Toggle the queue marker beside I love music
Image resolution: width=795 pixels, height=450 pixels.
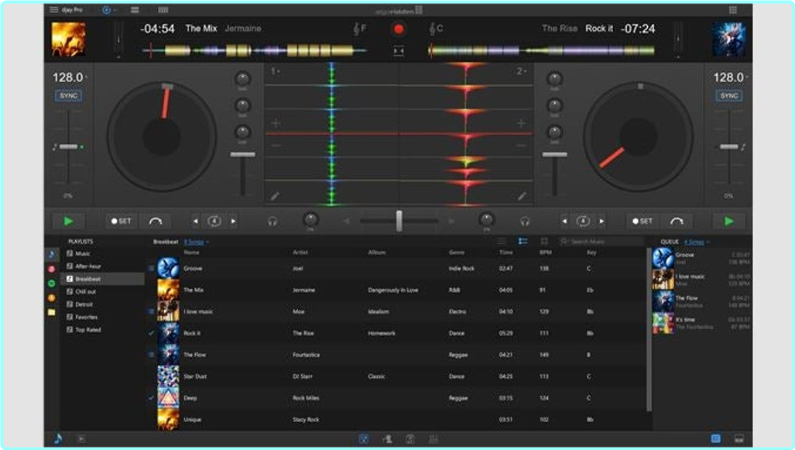[x=151, y=312]
